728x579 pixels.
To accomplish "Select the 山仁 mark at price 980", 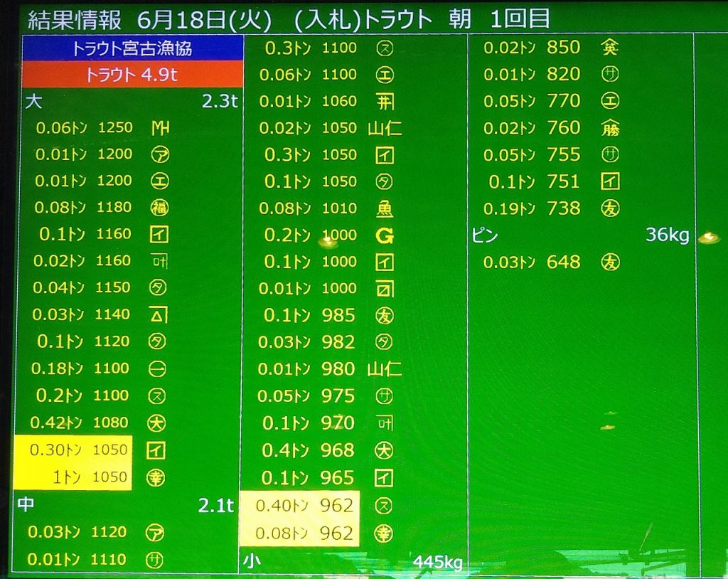I will (385, 369).
